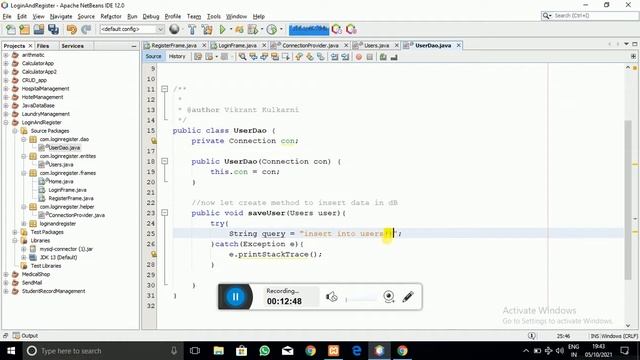The image size is (640, 360).
Task: Click the stop macro recording icon
Action: tap(370, 57)
